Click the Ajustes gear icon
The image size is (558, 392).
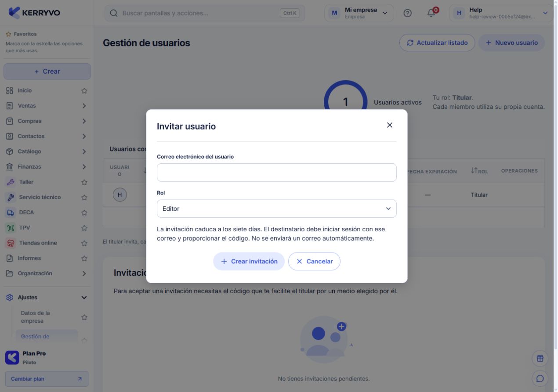pos(10,298)
